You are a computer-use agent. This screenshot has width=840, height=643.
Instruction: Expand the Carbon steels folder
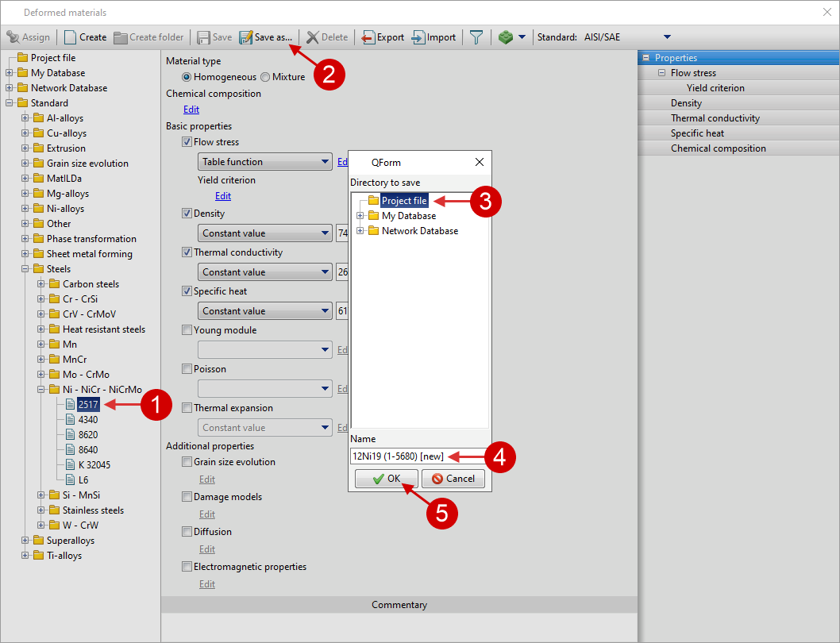coord(41,284)
